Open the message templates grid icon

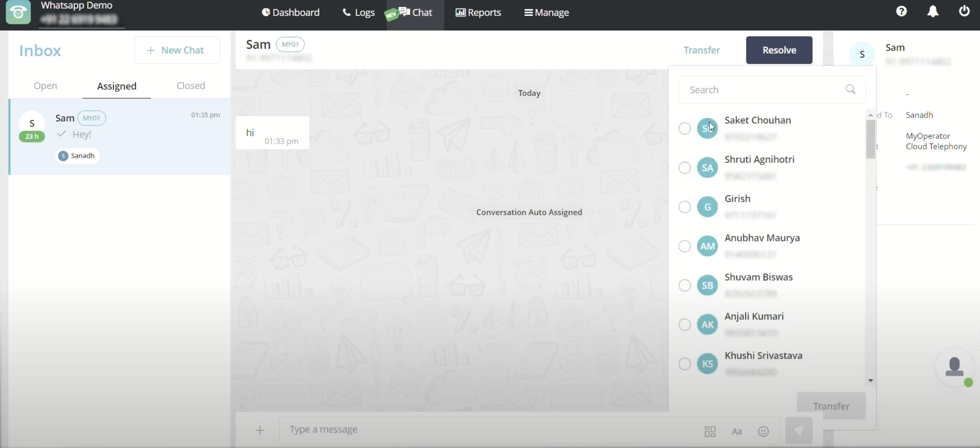(710, 431)
